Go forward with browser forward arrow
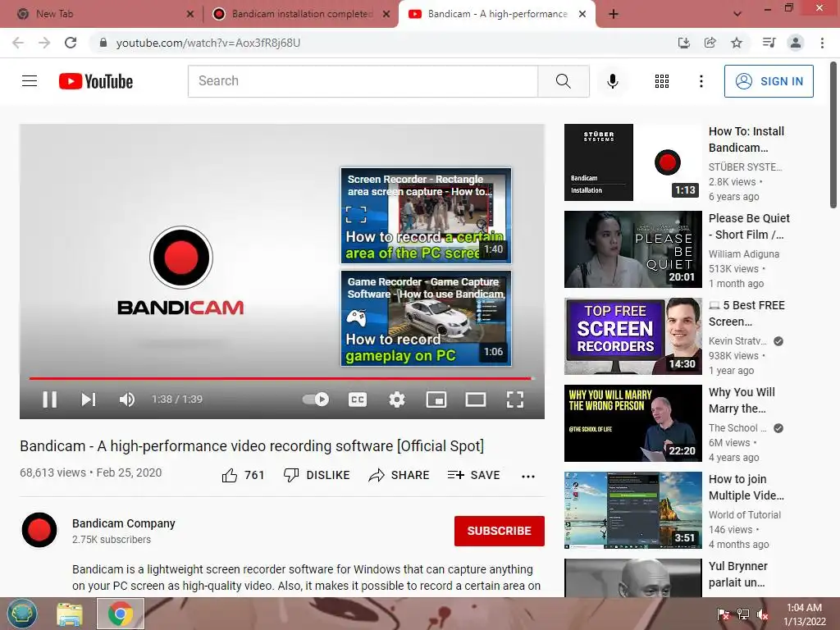This screenshot has height=630, width=840. click(x=44, y=43)
